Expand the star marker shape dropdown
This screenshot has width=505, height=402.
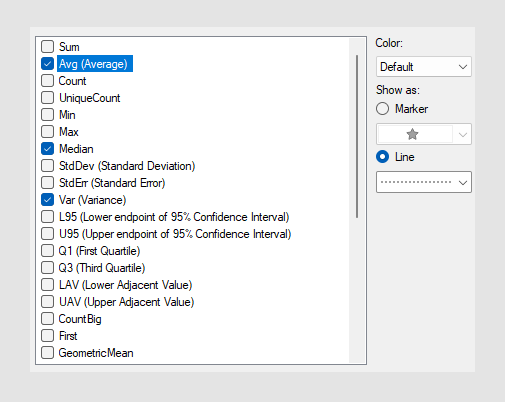tap(462, 134)
